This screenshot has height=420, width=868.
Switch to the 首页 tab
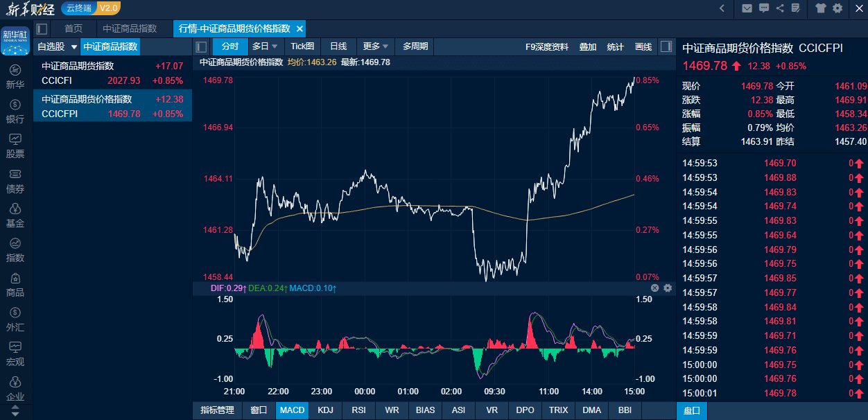[73, 28]
